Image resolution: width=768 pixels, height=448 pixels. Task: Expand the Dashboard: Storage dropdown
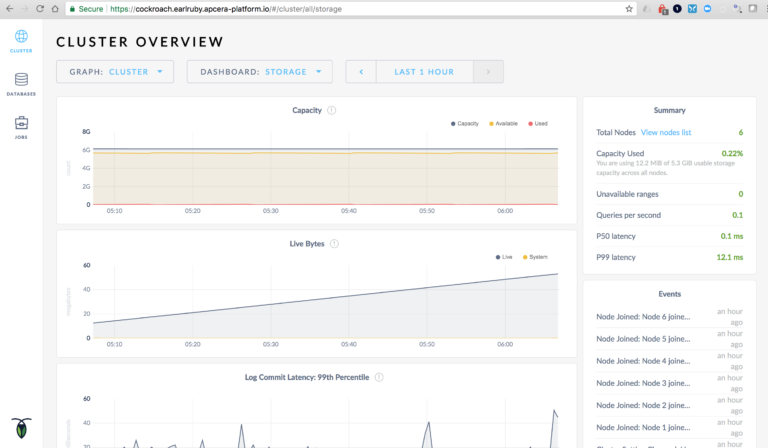(x=259, y=72)
